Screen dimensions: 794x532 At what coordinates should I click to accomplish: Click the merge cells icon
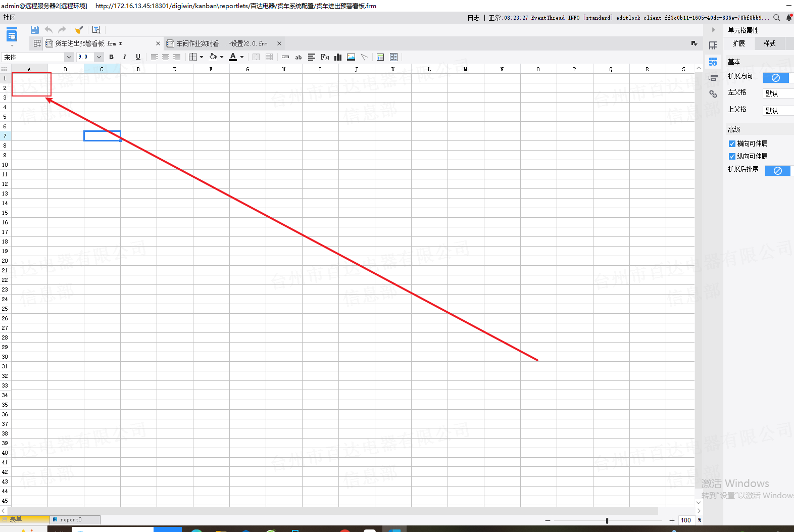pos(256,57)
